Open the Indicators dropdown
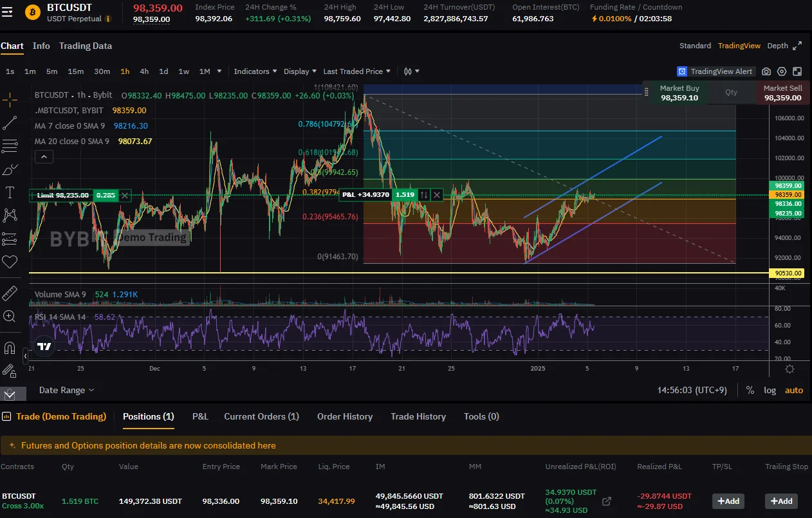Viewport: 812px width, 518px height. pyautogui.click(x=255, y=71)
